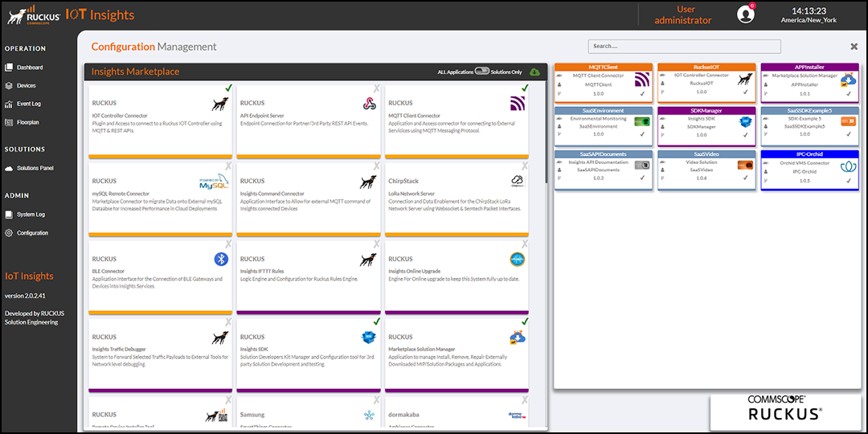868x434 pixels.
Task: Click the ChirpStack cloud logo icon
Action: coord(518,182)
